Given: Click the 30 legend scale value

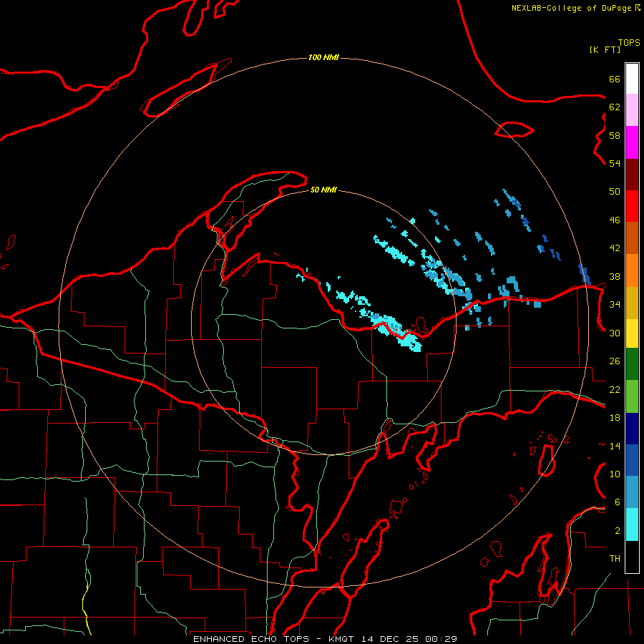Looking at the screenshot, I should coord(615,333).
